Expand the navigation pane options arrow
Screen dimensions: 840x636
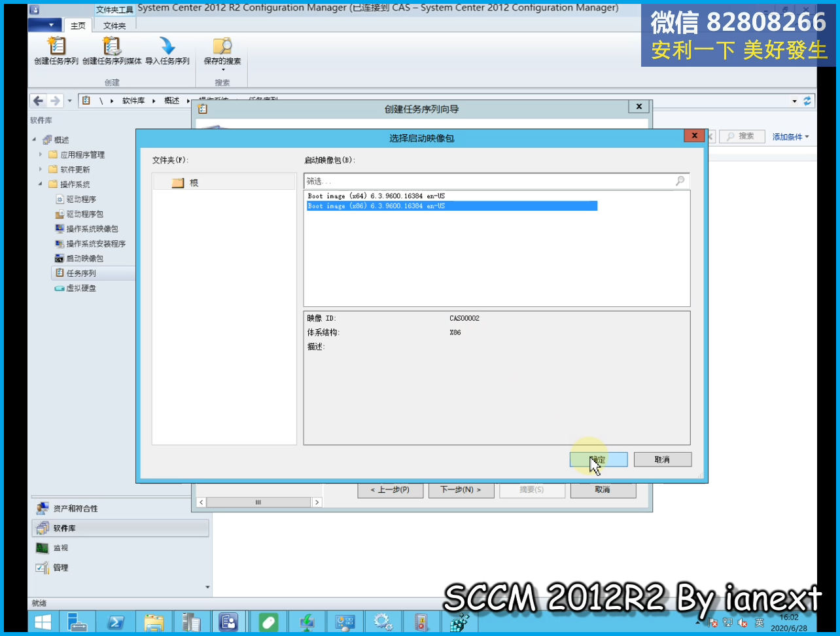pyautogui.click(x=207, y=587)
